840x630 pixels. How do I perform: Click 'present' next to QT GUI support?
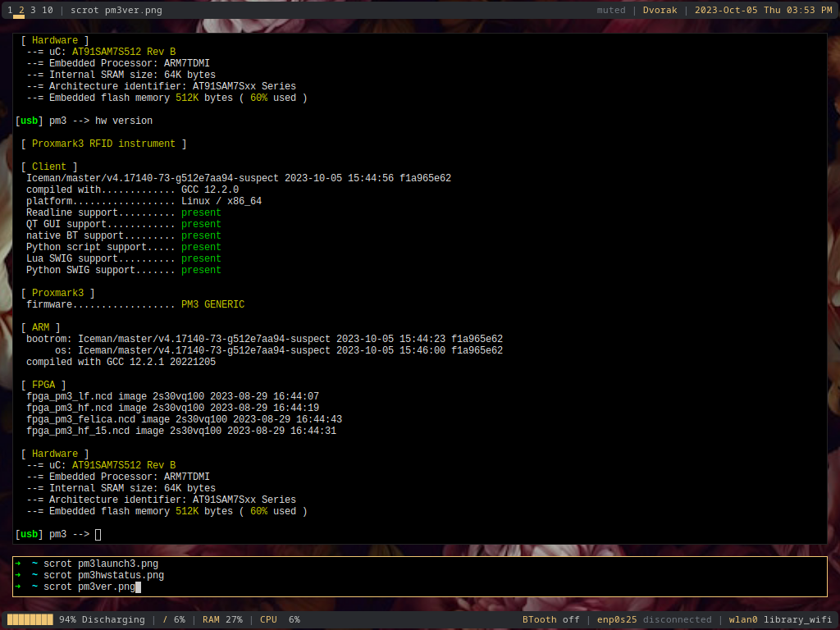201,225
